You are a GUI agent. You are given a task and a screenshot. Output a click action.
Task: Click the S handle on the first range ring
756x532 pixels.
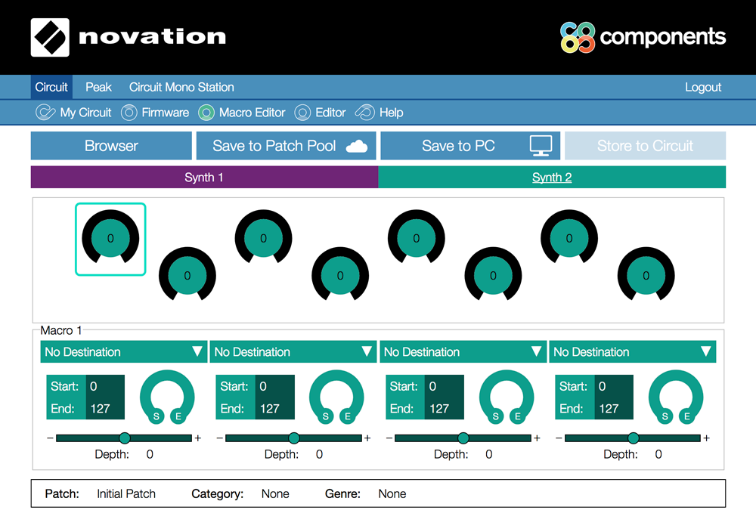pyautogui.click(x=156, y=416)
